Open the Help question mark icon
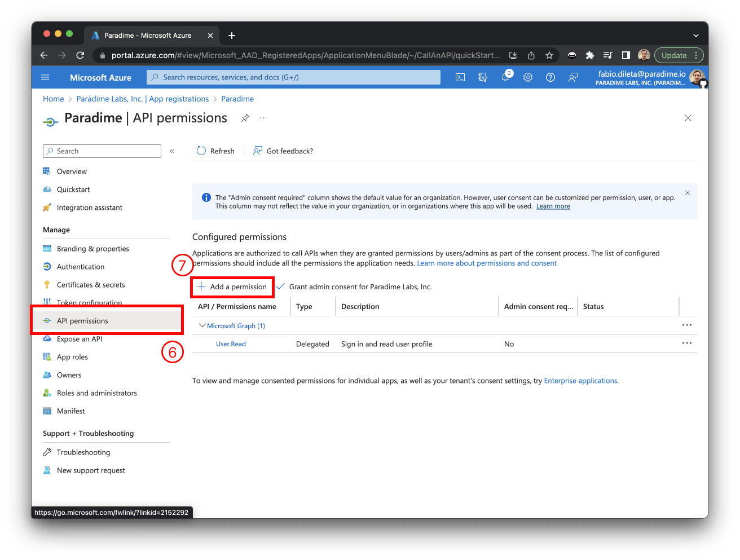The image size is (740, 560). point(550,77)
